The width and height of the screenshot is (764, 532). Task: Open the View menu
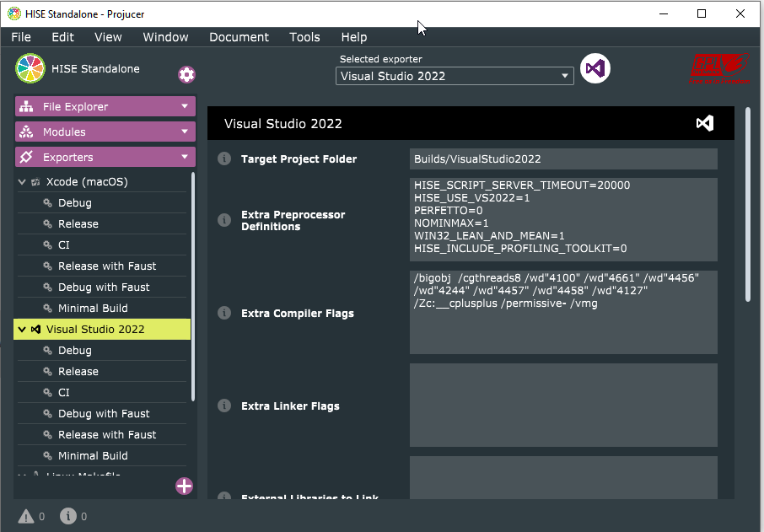[x=108, y=37]
